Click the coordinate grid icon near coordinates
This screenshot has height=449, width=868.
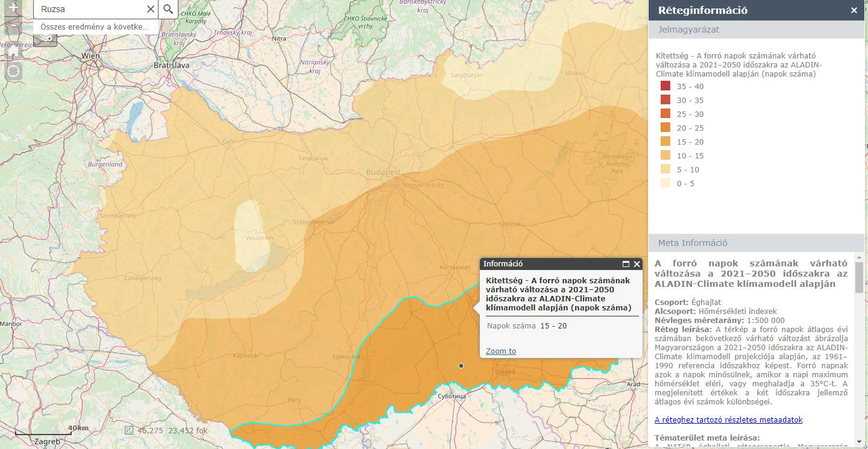[128, 430]
